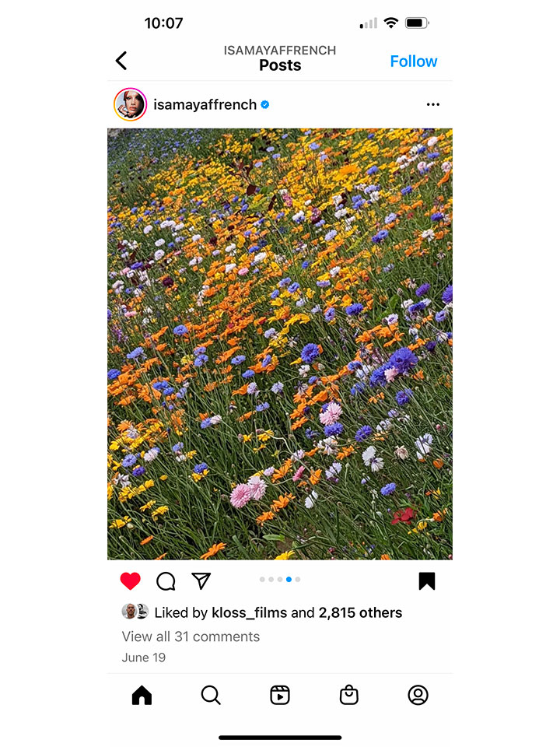This screenshot has height=747, width=560.
Task: Open the Shop bag icon
Action: click(x=349, y=695)
